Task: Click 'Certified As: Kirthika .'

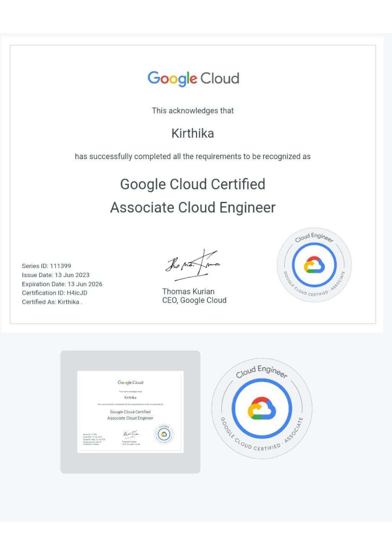Action: pyautogui.click(x=52, y=302)
